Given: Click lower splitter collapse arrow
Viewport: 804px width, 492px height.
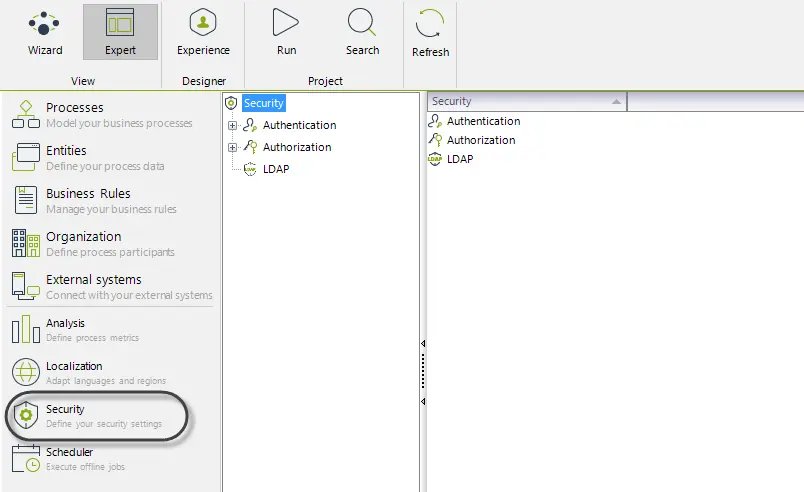Looking at the screenshot, I should [423, 401].
